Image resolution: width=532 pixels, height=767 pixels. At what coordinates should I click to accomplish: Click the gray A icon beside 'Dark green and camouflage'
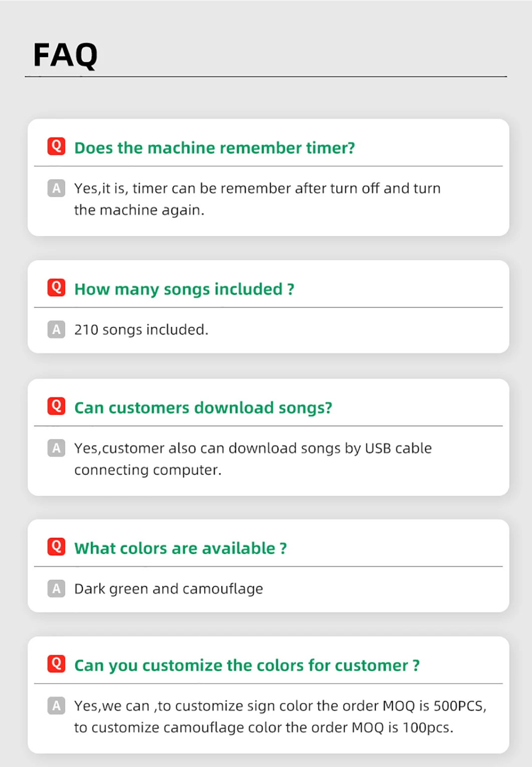[56, 589]
